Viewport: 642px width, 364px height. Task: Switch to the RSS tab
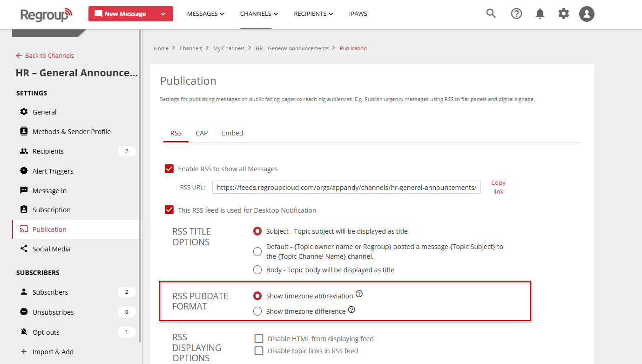[x=176, y=133]
